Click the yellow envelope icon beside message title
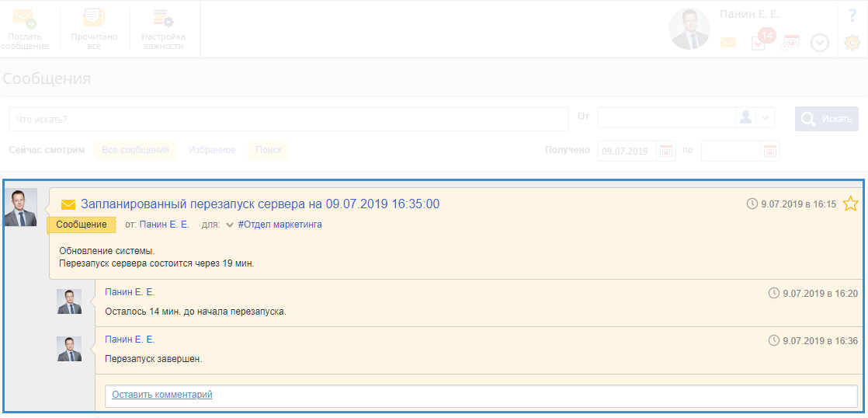This screenshot has width=868, height=418. tap(68, 205)
